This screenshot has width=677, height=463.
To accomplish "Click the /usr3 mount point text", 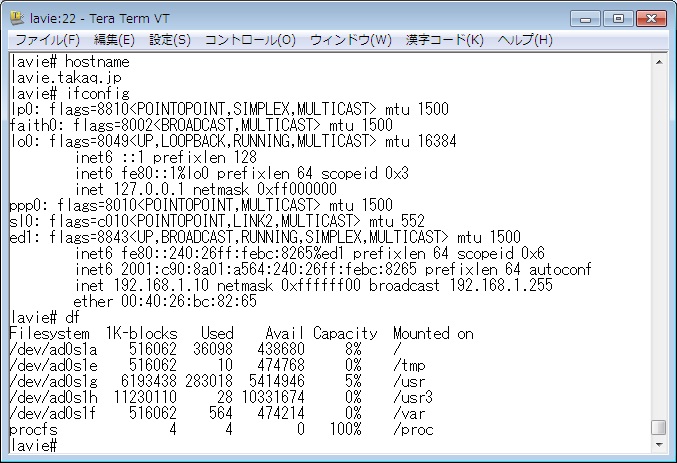I will [413, 397].
